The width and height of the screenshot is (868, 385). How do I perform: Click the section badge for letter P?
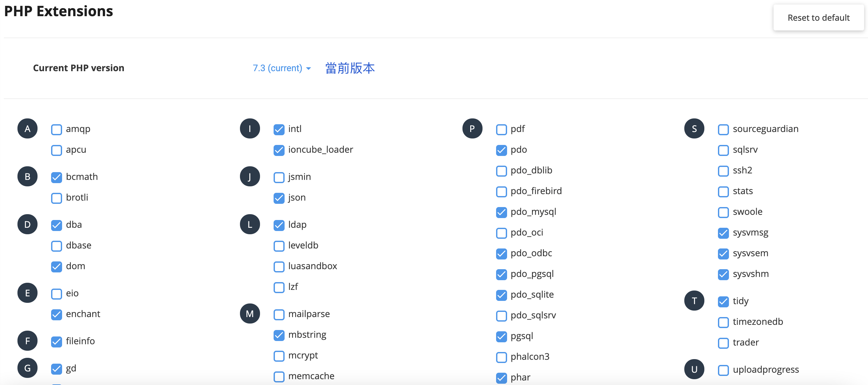point(472,128)
